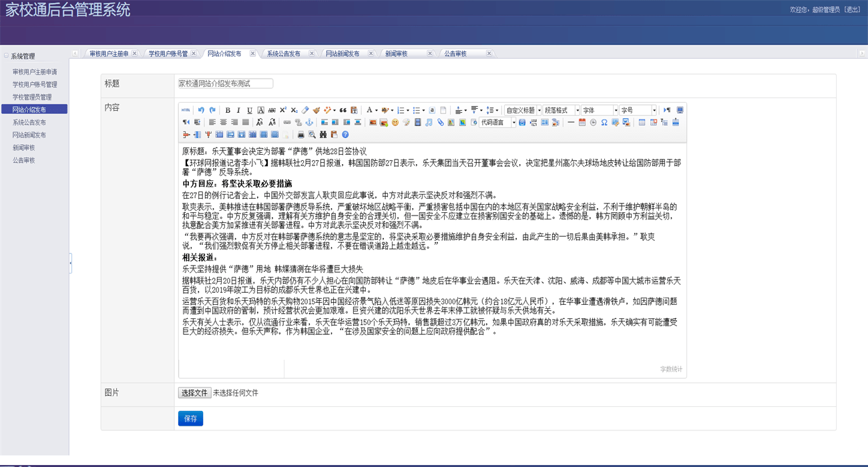
Task: Redo the last undone action
Action: point(211,110)
